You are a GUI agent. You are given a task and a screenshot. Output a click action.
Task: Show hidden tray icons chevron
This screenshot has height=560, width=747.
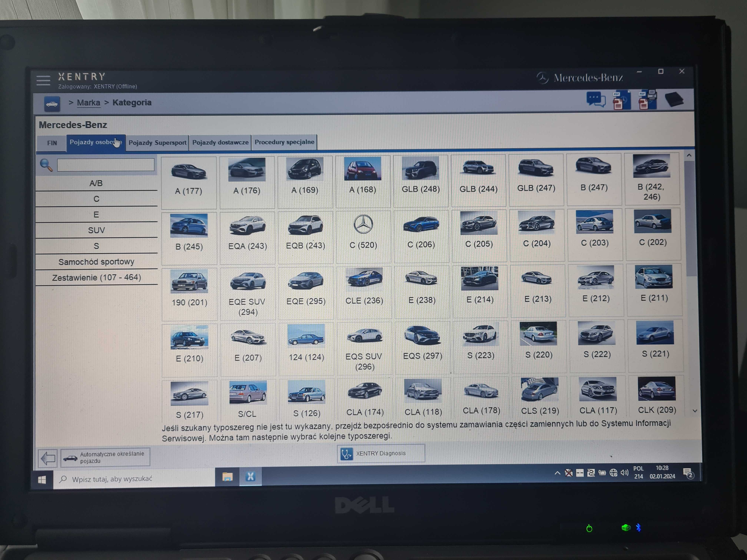click(557, 473)
